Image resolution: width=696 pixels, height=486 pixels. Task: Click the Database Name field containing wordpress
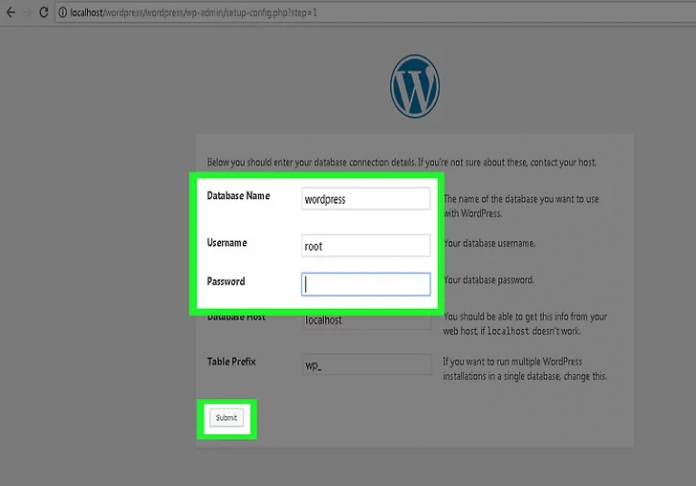(366, 199)
